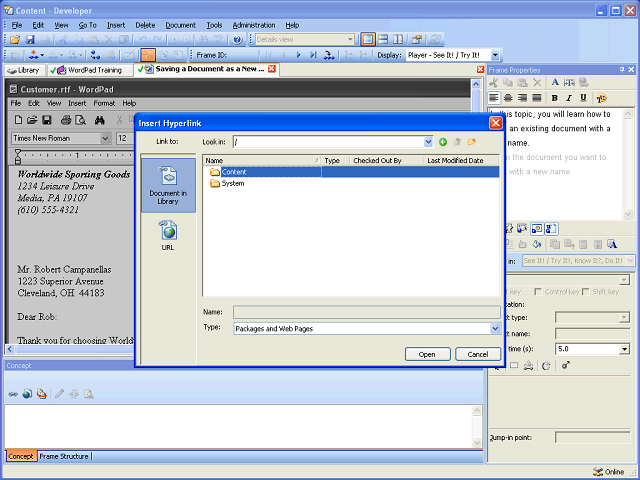Open the Document menu

(x=180, y=25)
